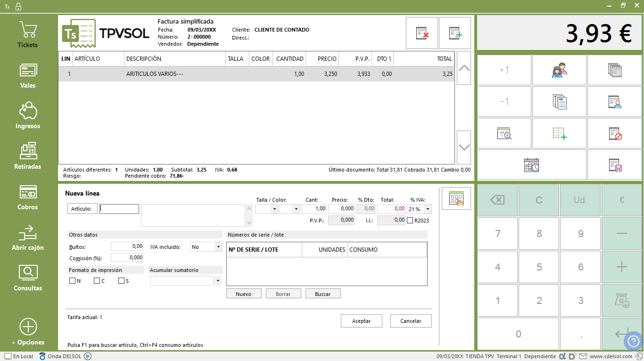Open the customers people icon

tap(559, 70)
